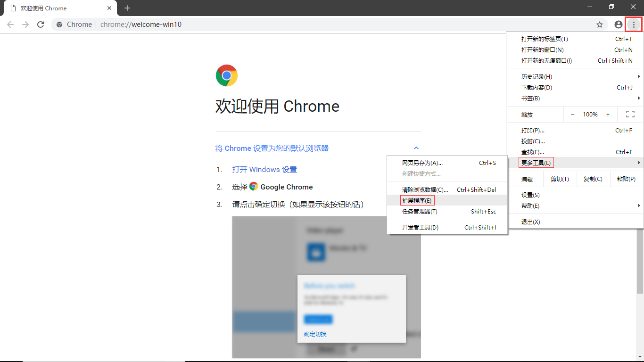Open 扩展程序(E) from submenu
The height and width of the screenshot is (362, 644).
[447, 200]
